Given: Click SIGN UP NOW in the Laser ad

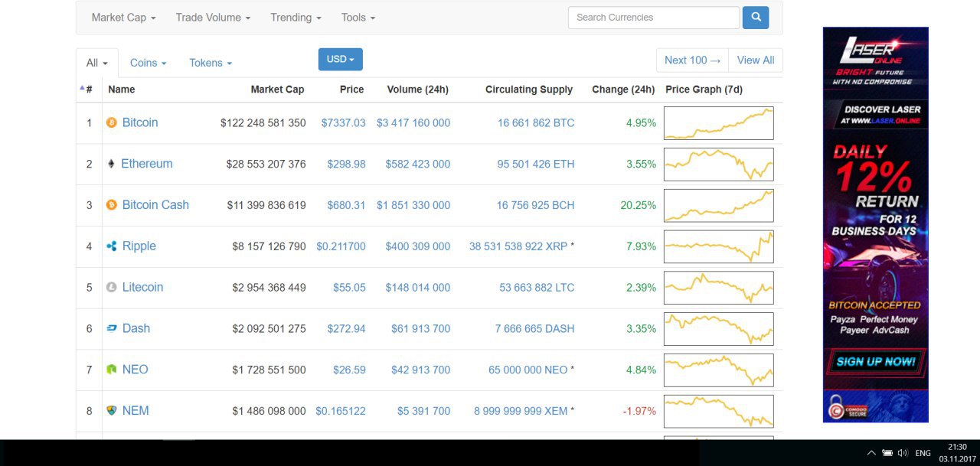Looking at the screenshot, I should coord(876,362).
